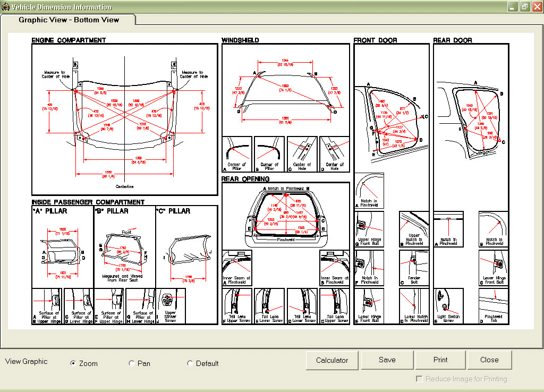
Task: Click "Measured and Viewed From Rear Seat" note
Action: [x=122, y=278]
